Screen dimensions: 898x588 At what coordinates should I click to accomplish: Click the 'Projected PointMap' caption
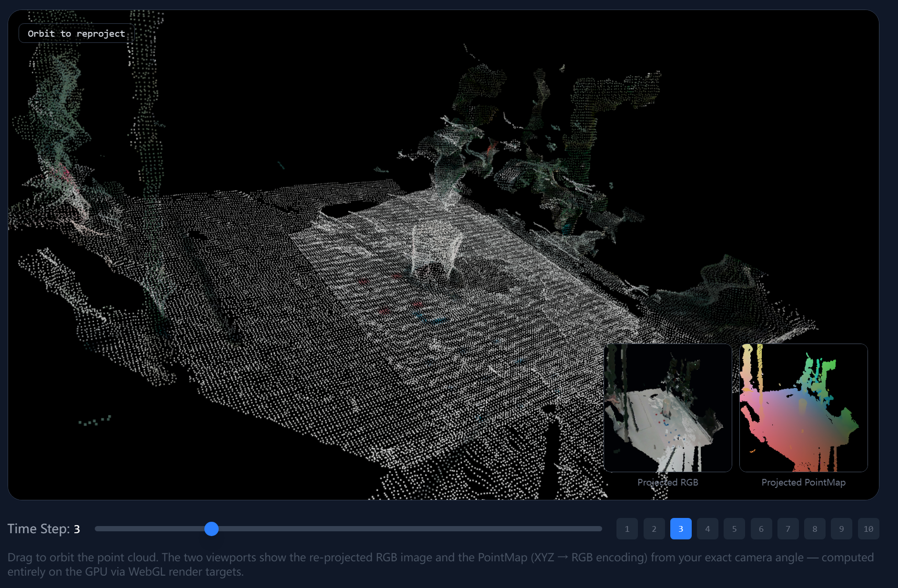[804, 482]
